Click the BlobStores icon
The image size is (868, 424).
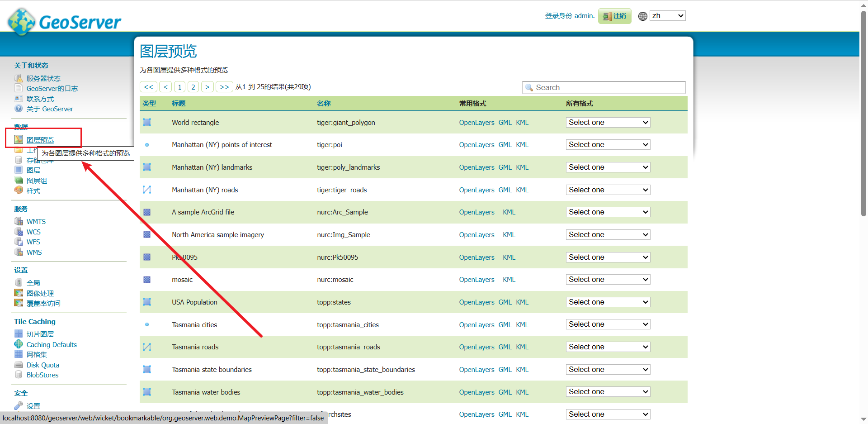[x=19, y=375]
